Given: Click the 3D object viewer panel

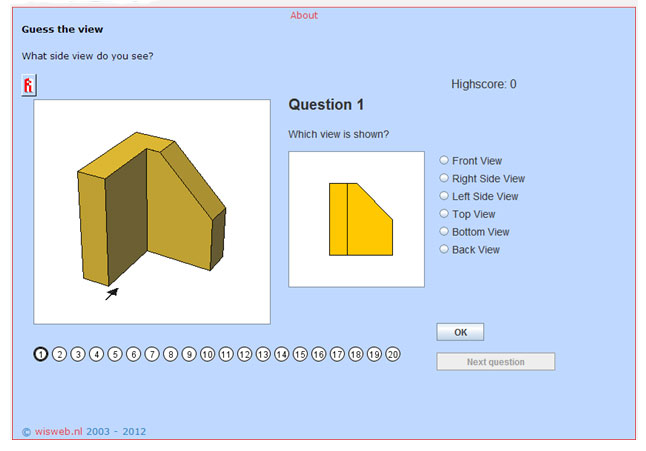Looking at the screenshot, I should tap(152, 212).
